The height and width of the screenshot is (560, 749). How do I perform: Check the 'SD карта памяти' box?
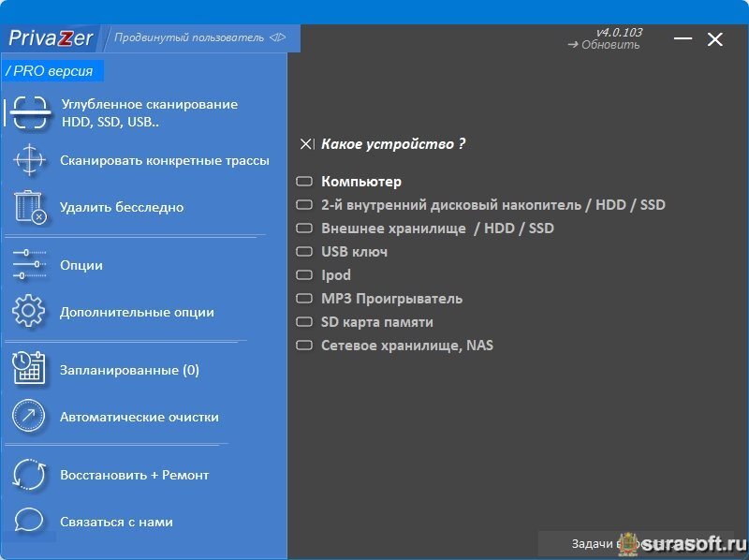click(x=304, y=322)
